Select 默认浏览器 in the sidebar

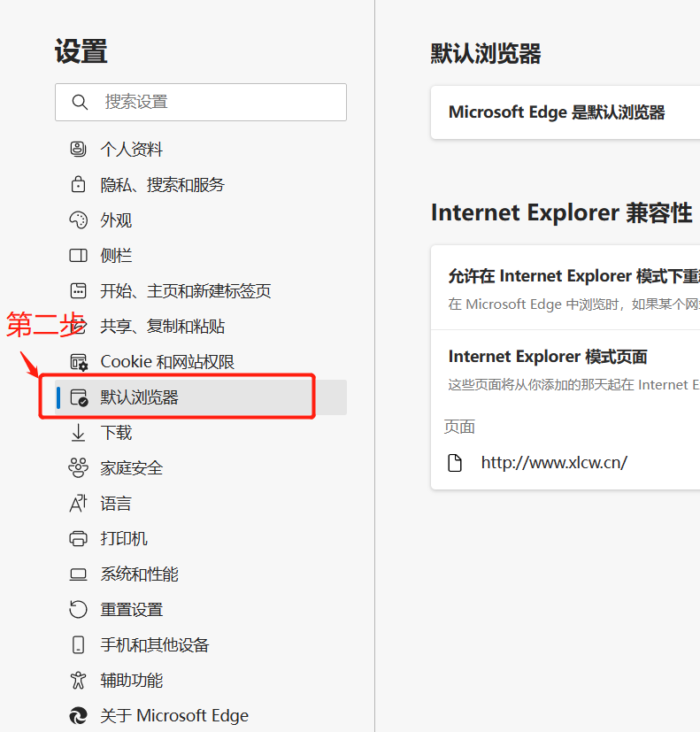201,397
